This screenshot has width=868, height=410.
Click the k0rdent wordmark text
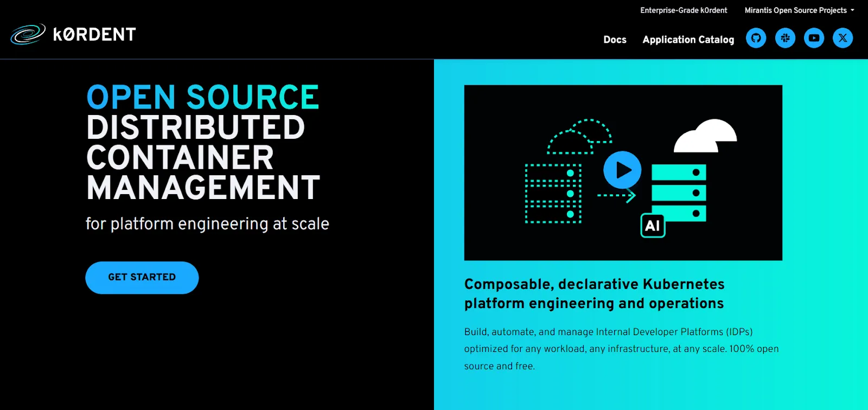pos(94,35)
